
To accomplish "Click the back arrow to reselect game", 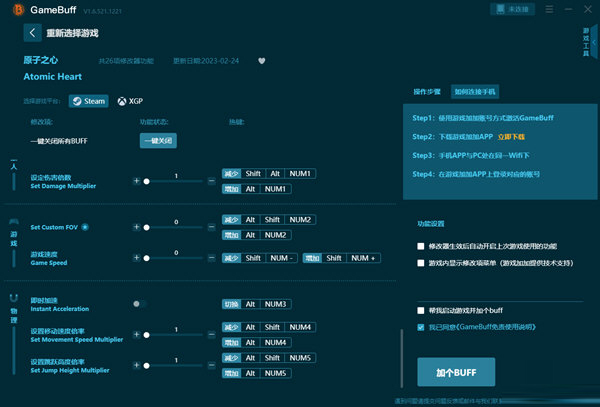I will point(32,33).
